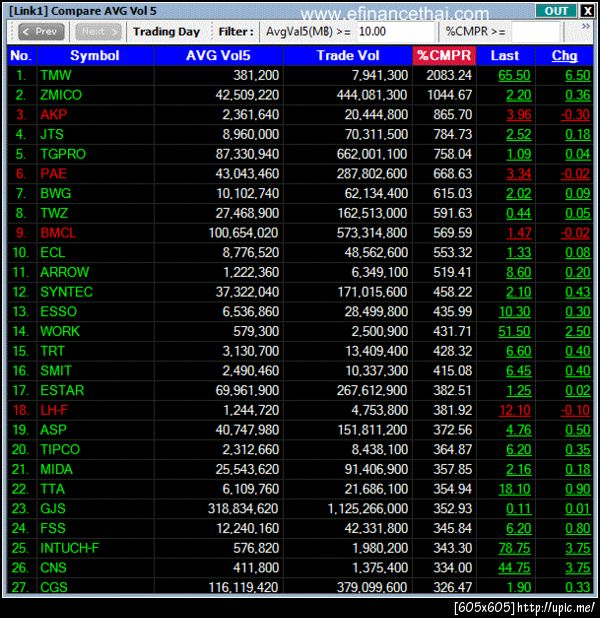The width and height of the screenshot is (600, 618).
Task: Select the ARROW symbol
Action: [65, 272]
